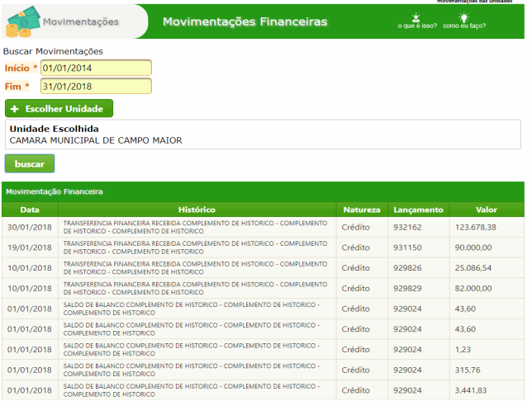532x401 pixels.
Task: Open the 'o que é isso?' help icon
Action: click(416, 18)
